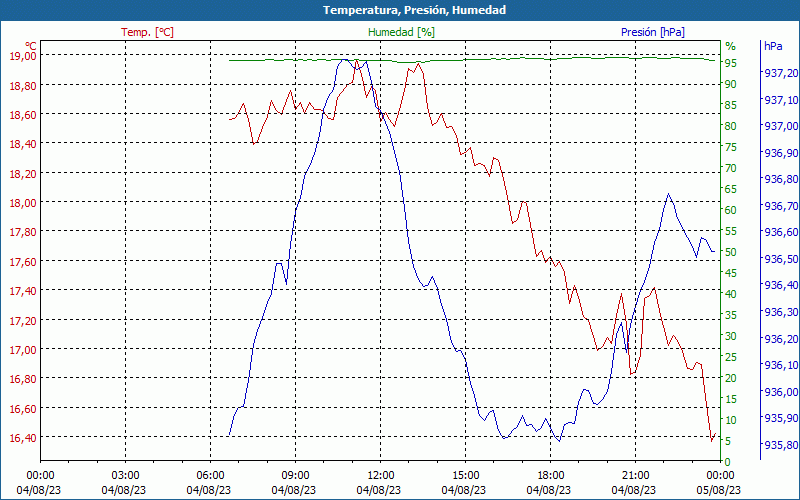The height and width of the screenshot is (500, 800).
Task: Click the '18,40' temperature axis value
Action: coord(23,144)
